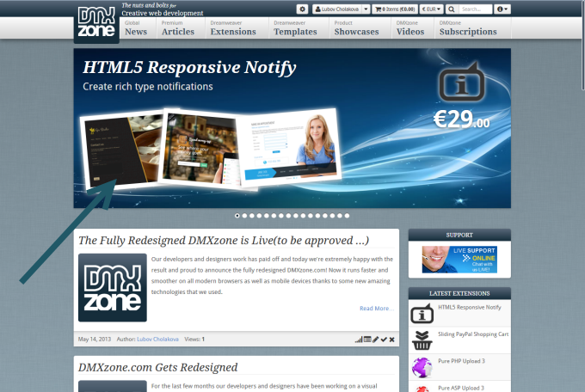The height and width of the screenshot is (392, 585).
Task: Select the last slideshow dot
Action: pyautogui.click(x=347, y=216)
